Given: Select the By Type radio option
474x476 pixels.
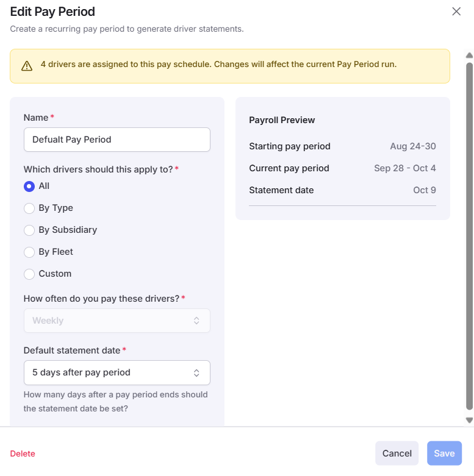Looking at the screenshot, I should point(29,208).
